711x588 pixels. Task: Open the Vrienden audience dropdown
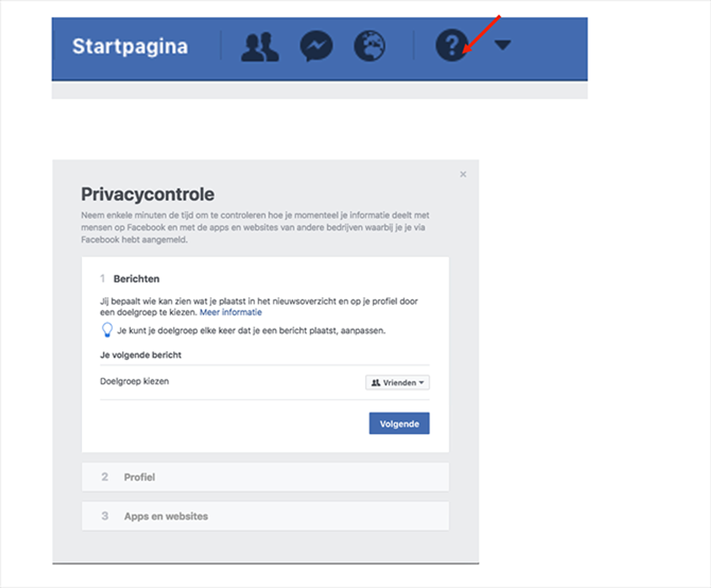397,382
